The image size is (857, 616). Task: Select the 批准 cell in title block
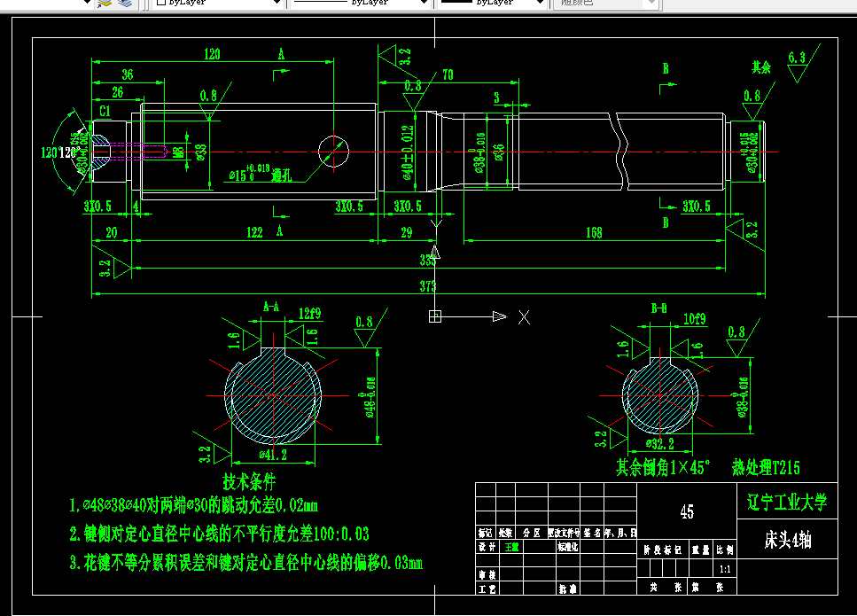tap(568, 589)
